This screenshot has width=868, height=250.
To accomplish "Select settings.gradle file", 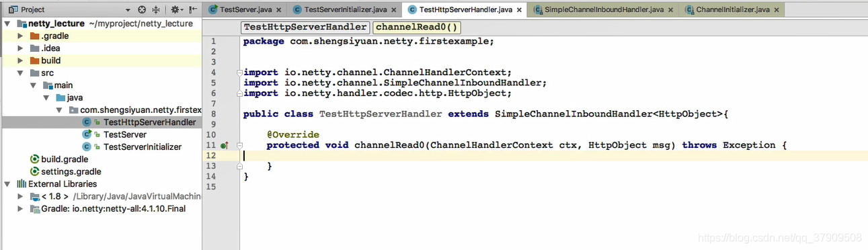I will point(71,171).
